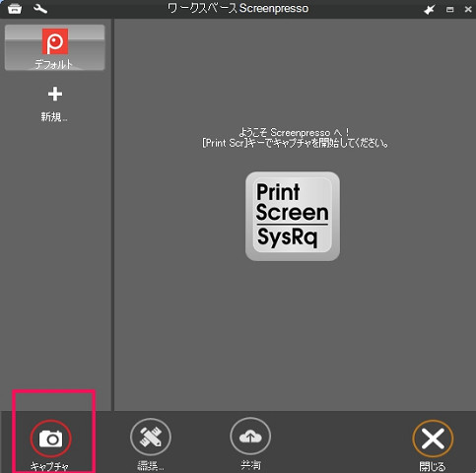Screen dimensions: 476x473
Task: Open the toolbox icon in title bar
Action: click(x=15, y=9)
